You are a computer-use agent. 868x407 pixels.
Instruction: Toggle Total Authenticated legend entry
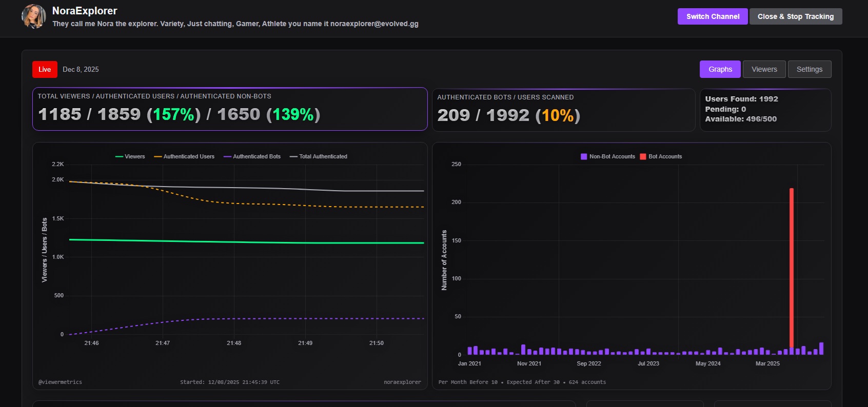pyautogui.click(x=319, y=156)
